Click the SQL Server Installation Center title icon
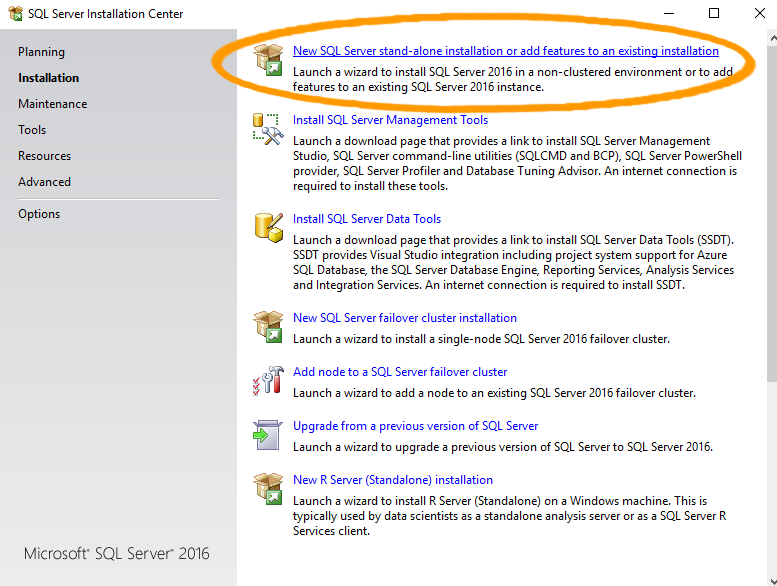 click(15, 14)
